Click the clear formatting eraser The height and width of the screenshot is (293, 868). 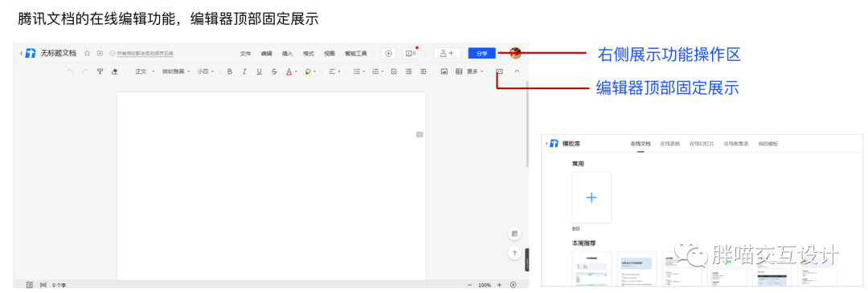[x=115, y=71]
